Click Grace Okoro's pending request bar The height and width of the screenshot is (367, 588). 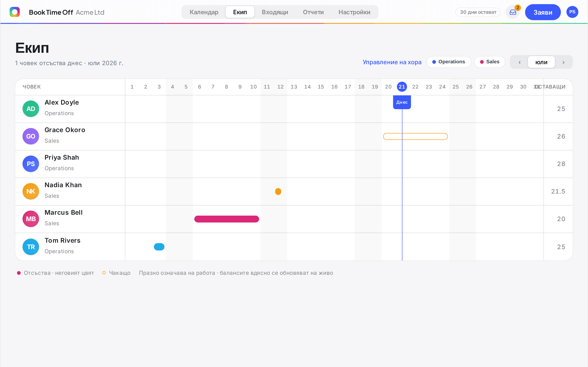coord(416,136)
